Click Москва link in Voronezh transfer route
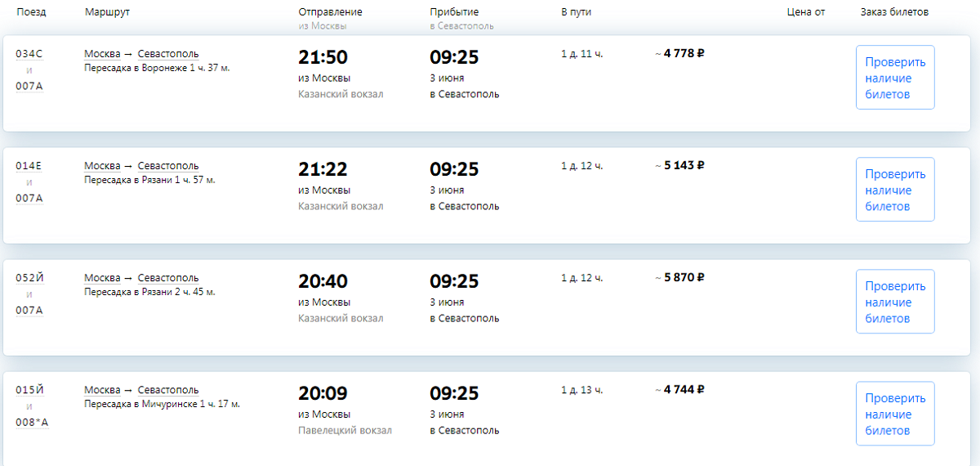 pos(102,54)
